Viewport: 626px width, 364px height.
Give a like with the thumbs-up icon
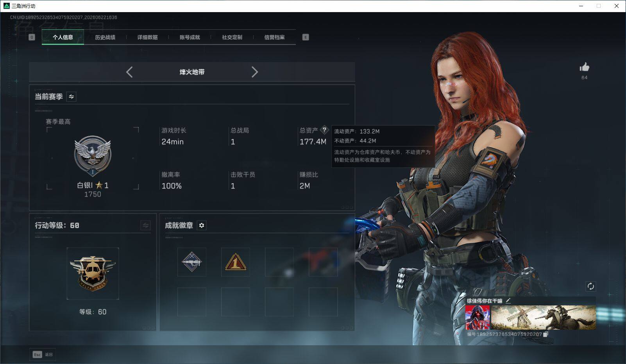pyautogui.click(x=585, y=67)
